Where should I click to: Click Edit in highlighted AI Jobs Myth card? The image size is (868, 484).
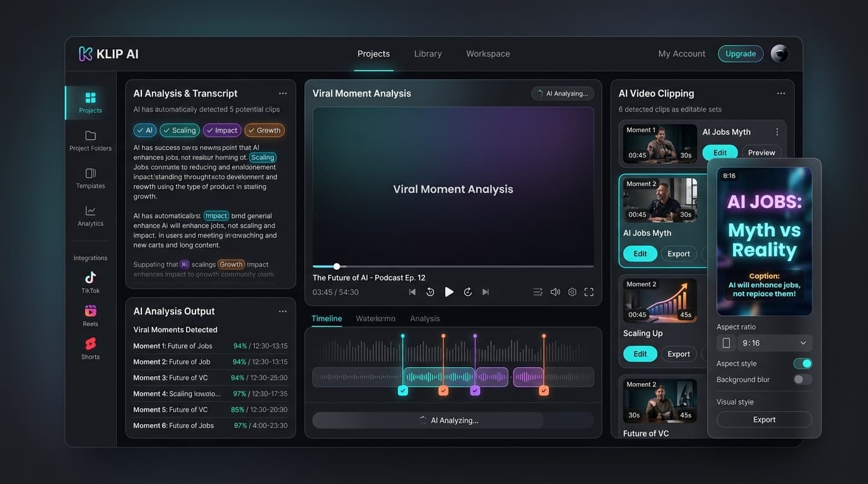point(640,253)
